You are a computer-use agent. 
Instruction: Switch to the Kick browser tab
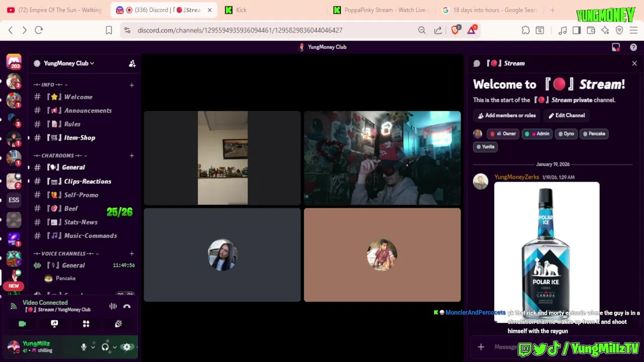(x=274, y=10)
